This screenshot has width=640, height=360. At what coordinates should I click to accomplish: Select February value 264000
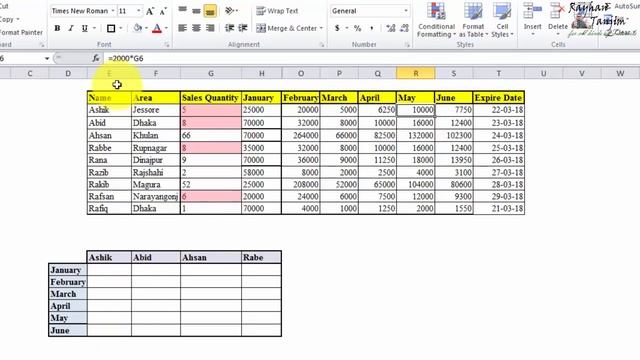click(301, 135)
